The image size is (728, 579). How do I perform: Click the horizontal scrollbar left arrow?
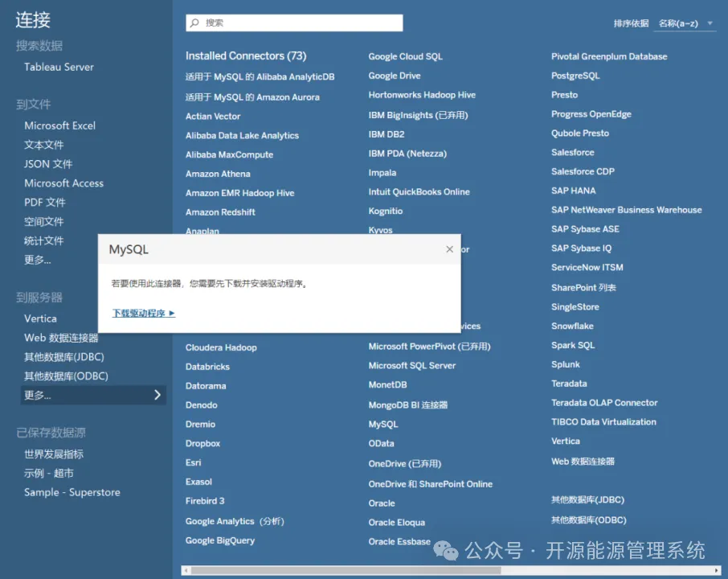point(186,570)
